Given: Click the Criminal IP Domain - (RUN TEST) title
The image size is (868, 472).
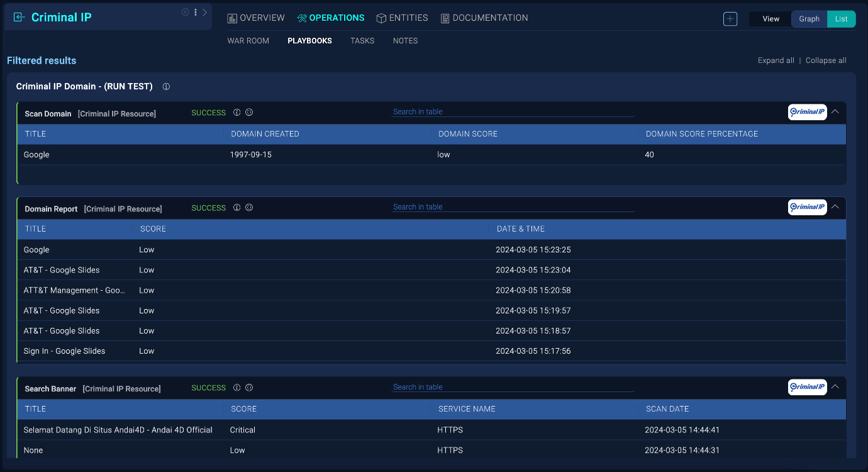Looking at the screenshot, I should click(84, 86).
